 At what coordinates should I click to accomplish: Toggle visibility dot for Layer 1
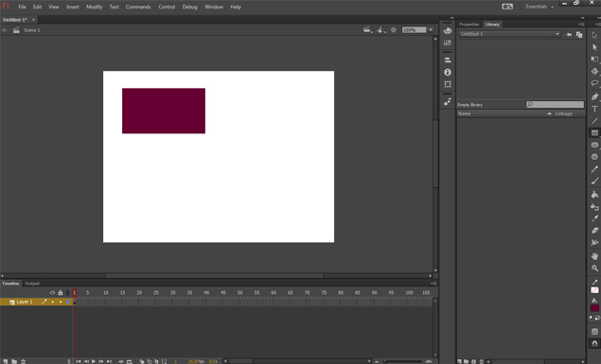click(x=52, y=302)
